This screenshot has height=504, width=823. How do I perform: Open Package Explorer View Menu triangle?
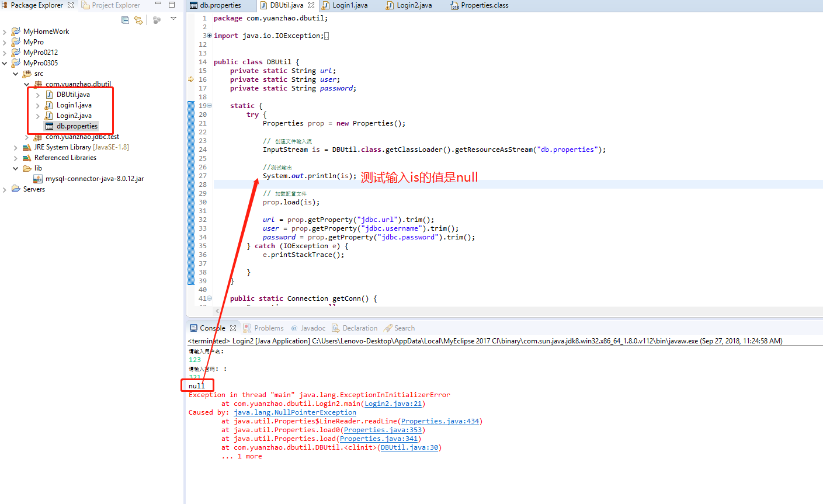click(x=173, y=19)
